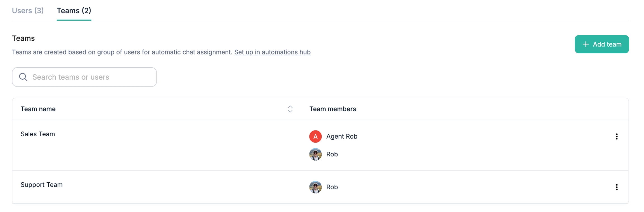Click Rob's photo avatar in Support Team
This screenshot has height=212, width=644.
click(315, 187)
